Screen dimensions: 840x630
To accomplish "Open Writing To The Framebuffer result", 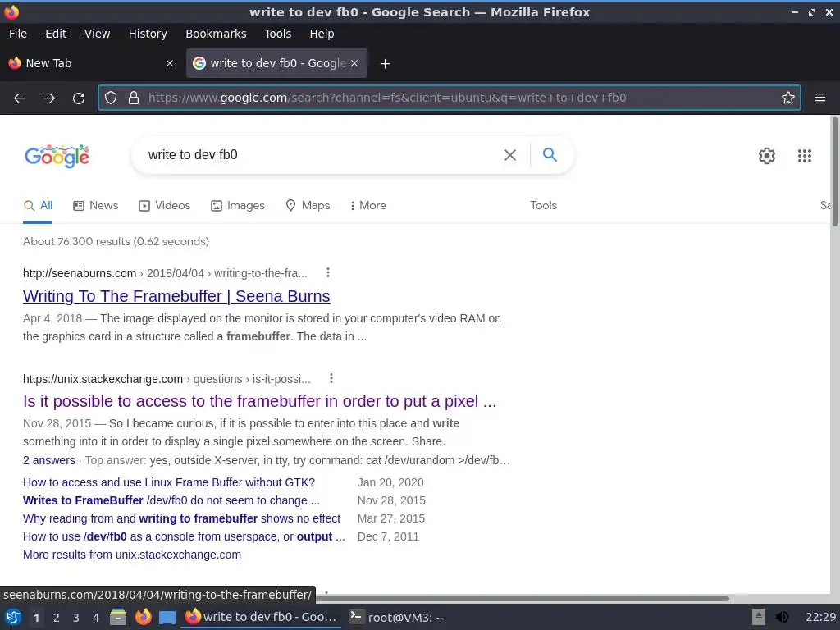I will (176, 296).
